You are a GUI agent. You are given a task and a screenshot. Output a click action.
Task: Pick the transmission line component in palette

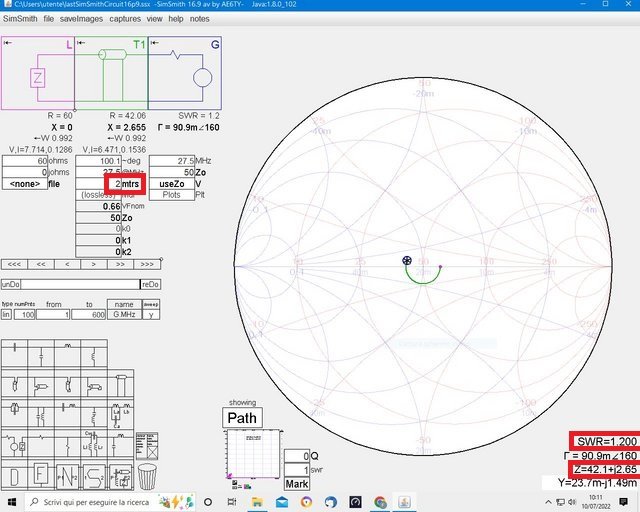[x=120, y=385]
